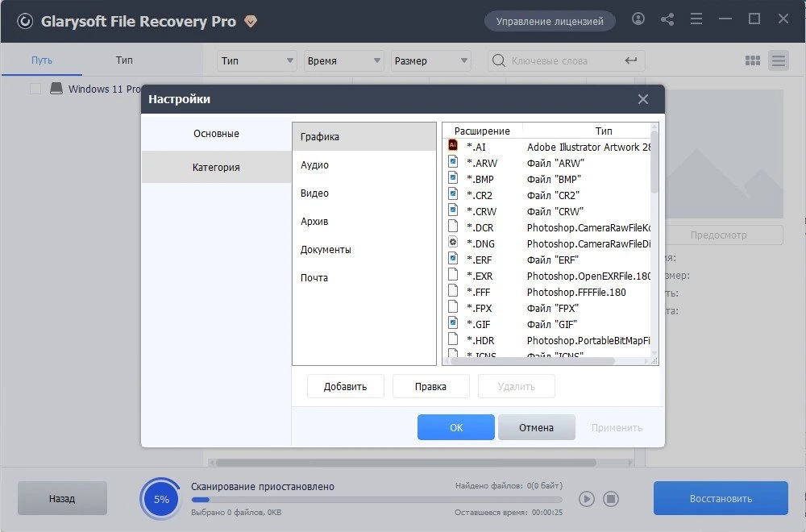
Task: Open the Тип filter dropdown
Action: pos(257,60)
